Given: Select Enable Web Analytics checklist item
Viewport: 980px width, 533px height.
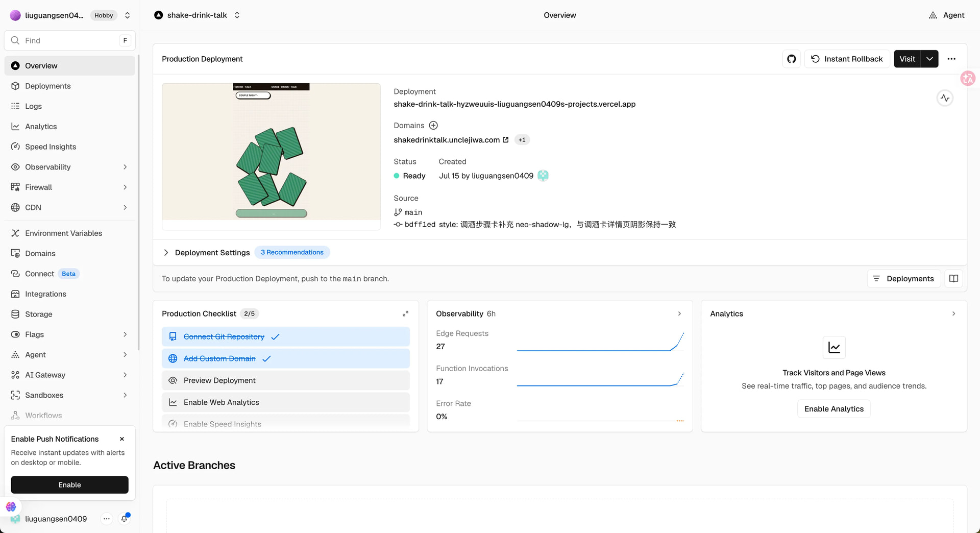Looking at the screenshot, I should 286,402.
